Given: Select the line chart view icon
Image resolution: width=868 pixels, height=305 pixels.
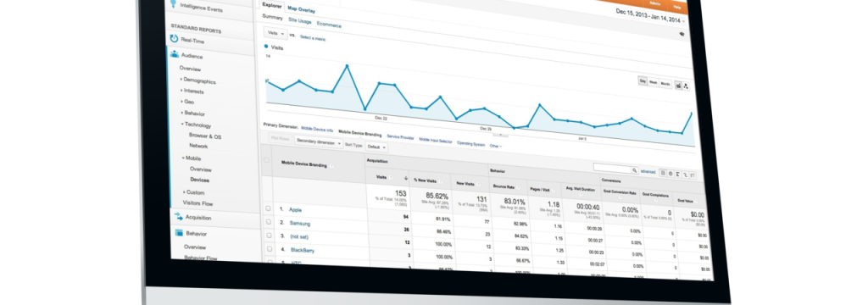Looking at the screenshot, I should pos(678,86).
